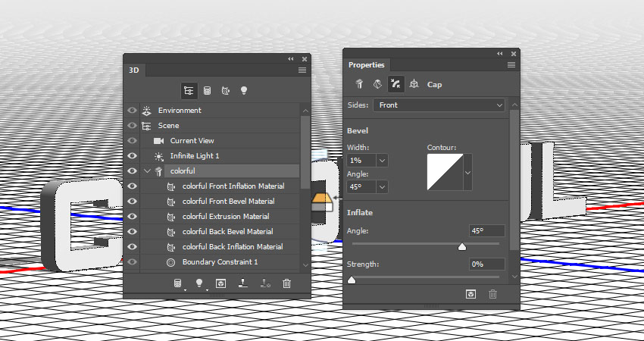Open the Coordinates section in Properties
644x341 pixels.
(414, 84)
